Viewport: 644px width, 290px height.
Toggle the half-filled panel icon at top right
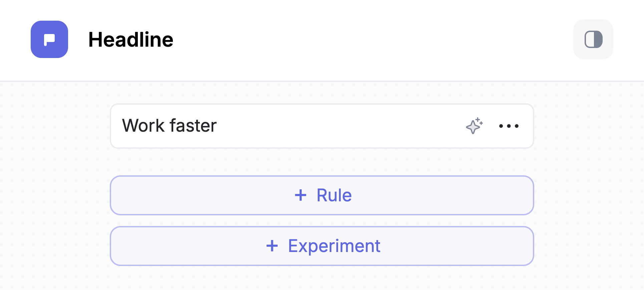(x=593, y=39)
